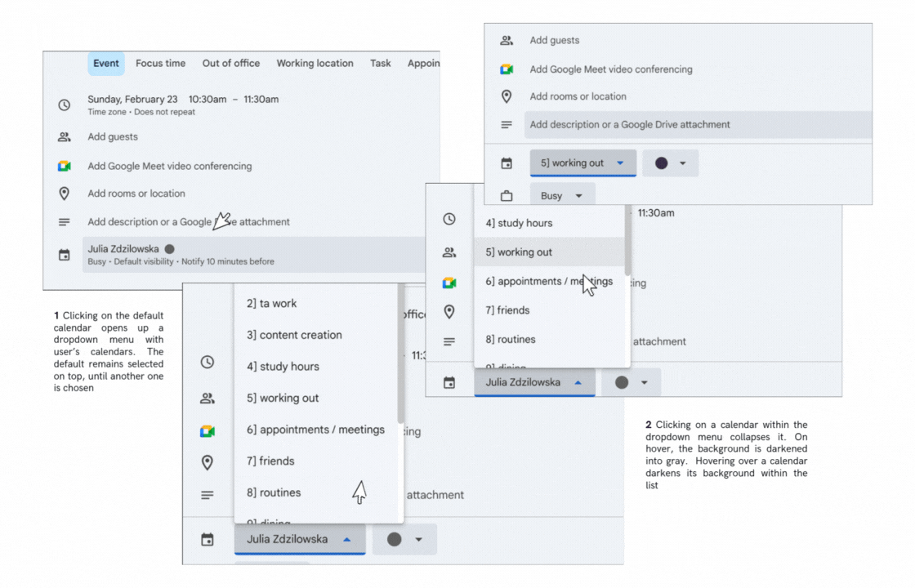This screenshot has width=915, height=588.
Task: Select the '7] friends' calendar
Action: point(508,310)
